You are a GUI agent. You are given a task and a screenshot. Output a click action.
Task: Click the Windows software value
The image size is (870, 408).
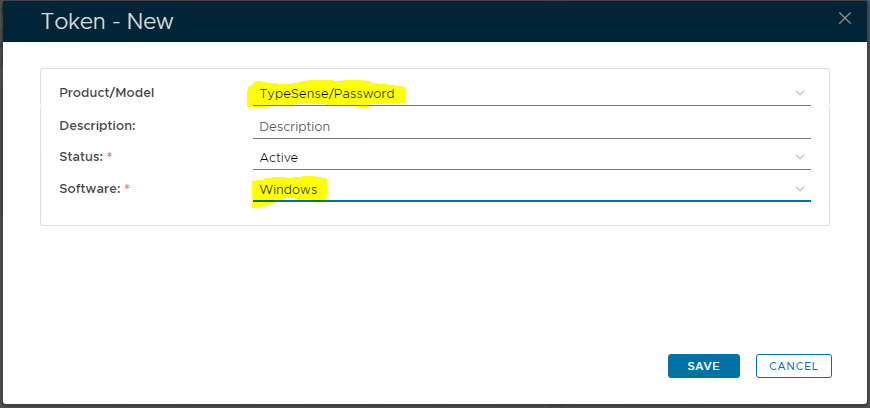(x=288, y=189)
